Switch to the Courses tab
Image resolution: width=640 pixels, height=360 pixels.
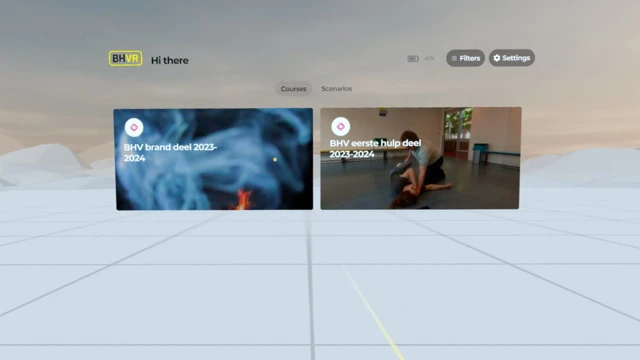pos(293,89)
